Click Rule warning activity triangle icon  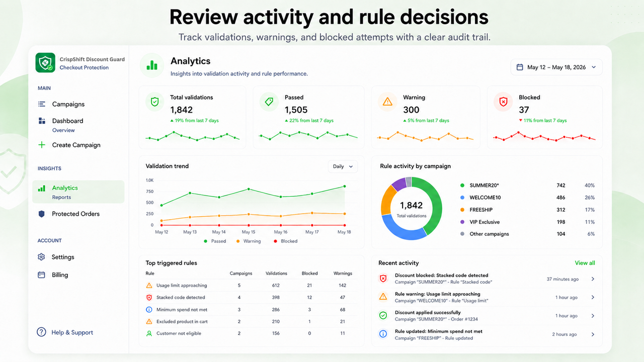click(x=383, y=297)
